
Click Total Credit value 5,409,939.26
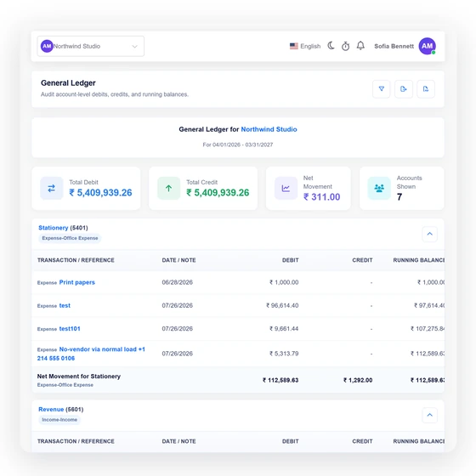point(218,193)
